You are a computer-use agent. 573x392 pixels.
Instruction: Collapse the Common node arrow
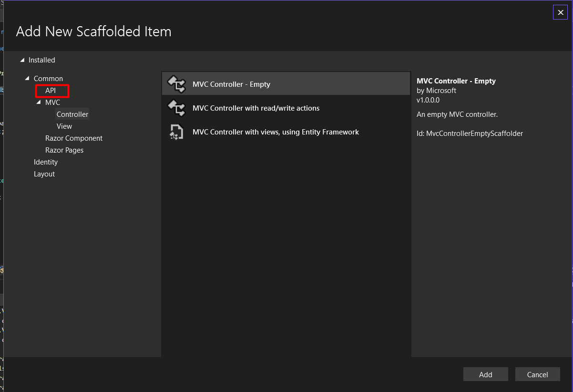[27, 79]
